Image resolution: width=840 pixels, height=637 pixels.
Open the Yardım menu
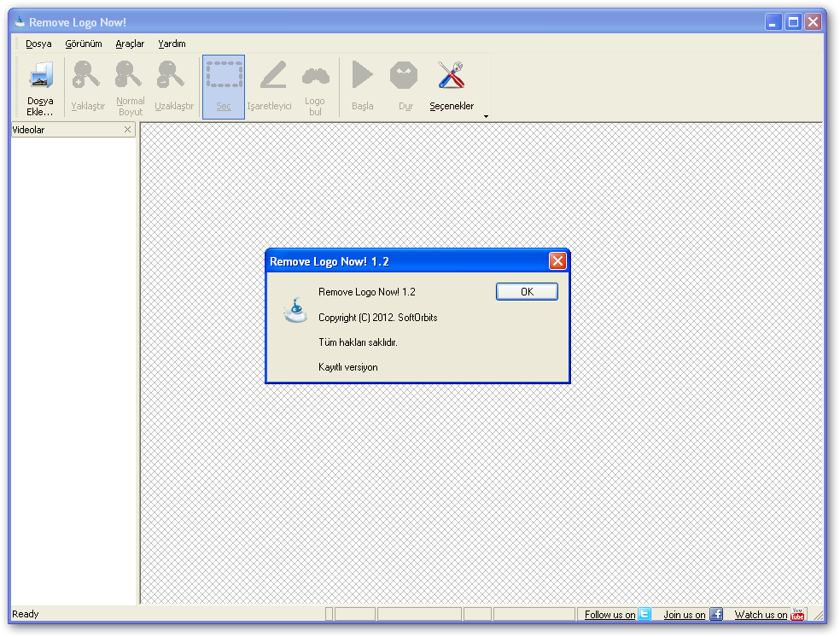coord(172,43)
